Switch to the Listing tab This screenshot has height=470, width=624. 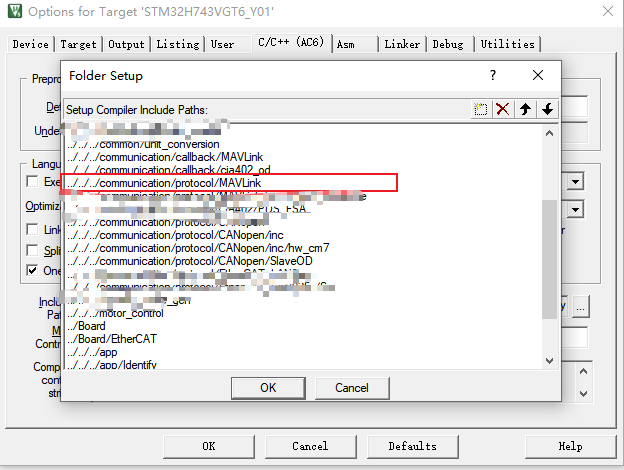(177, 44)
